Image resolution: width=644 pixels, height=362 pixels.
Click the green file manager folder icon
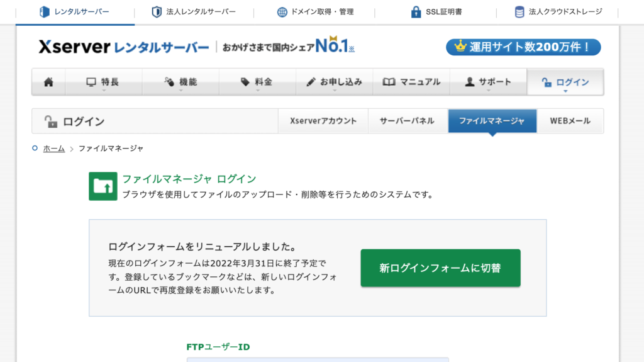point(103,186)
